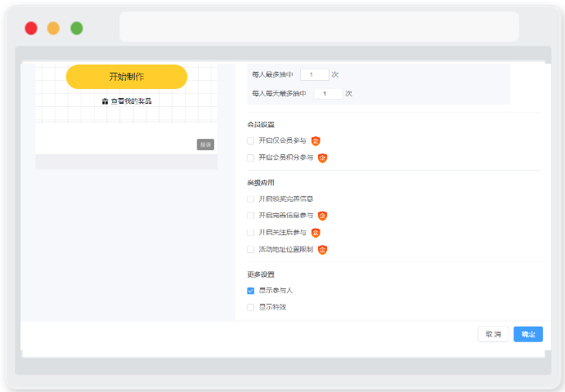Image resolution: width=565 pixels, height=392 pixels.
Task: Select the 会员设置 section heading
Action: (x=261, y=125)
